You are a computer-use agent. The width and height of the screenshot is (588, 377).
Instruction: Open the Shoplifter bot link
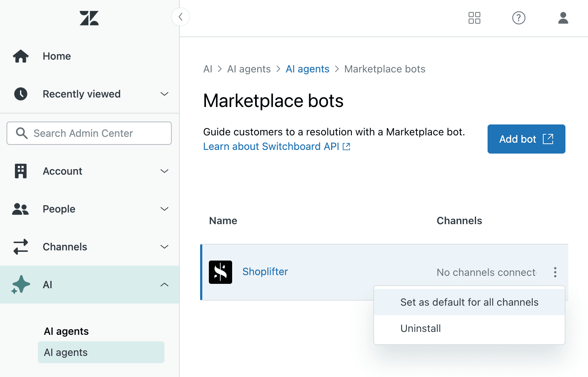(x=265, y=271)
